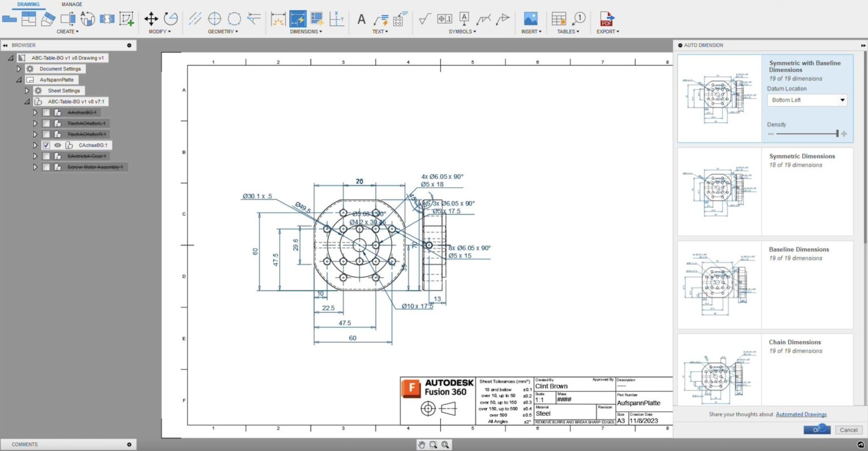Image resolution: width=868 pixels, height=451 pixels.
Task: Enable the AAchseBG-1 component checkbox
Action: 46,112
